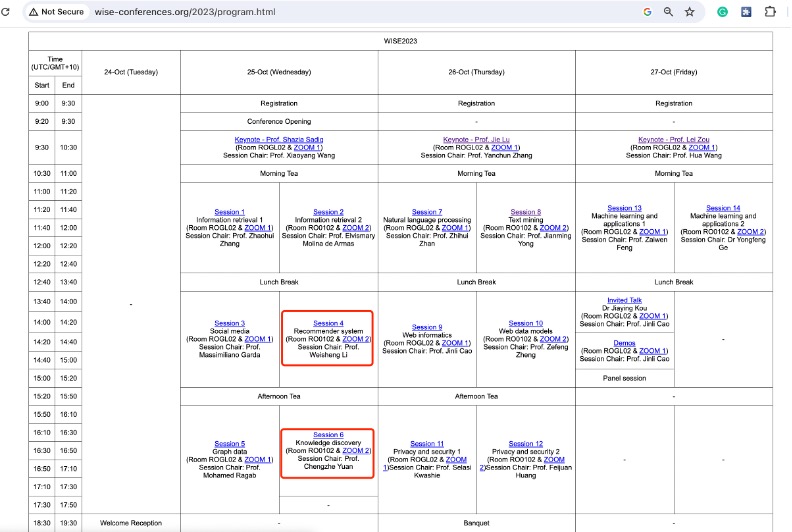
Task: Click the 18:30 start time cell
Action: coord(42,523)
